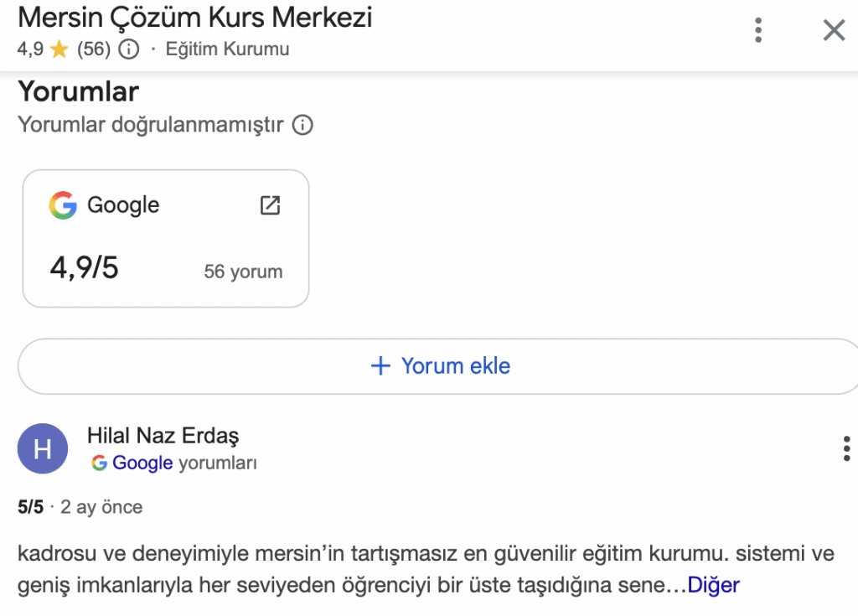858x616 pixels.
Task: Close the Mersin Çözüm Kurs Merkezi panel
Action: click(x=834, y=30)
